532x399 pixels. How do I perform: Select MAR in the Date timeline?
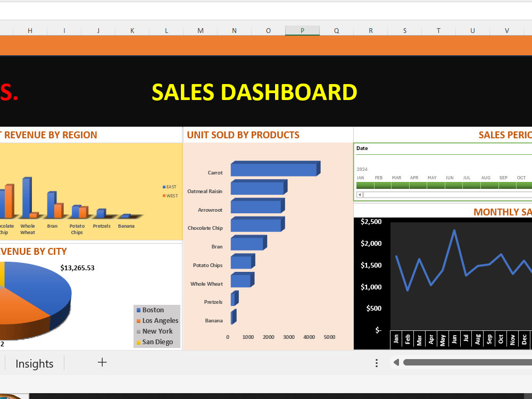click(x=401, y=185)
